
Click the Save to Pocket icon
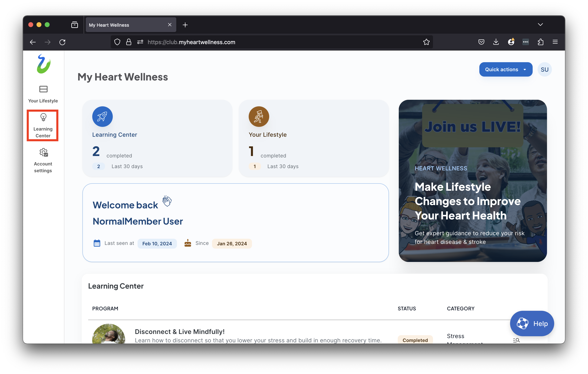pyautogui.click(x=481, y=42)
